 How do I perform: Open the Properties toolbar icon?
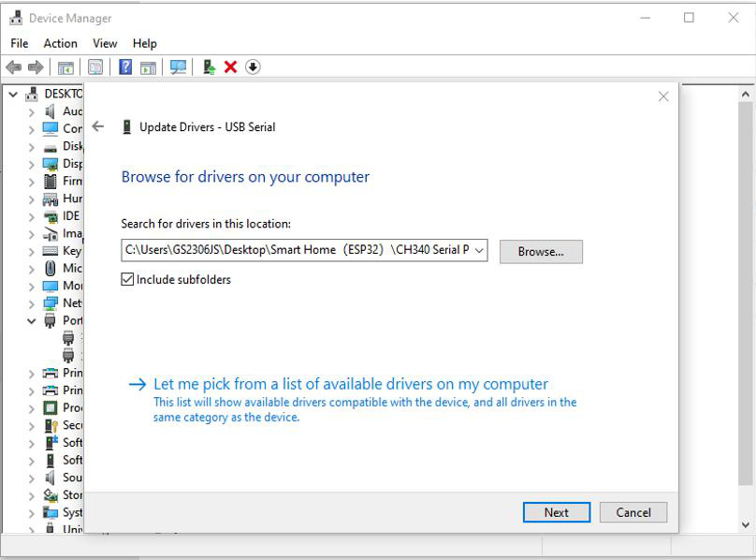(95, 67)
